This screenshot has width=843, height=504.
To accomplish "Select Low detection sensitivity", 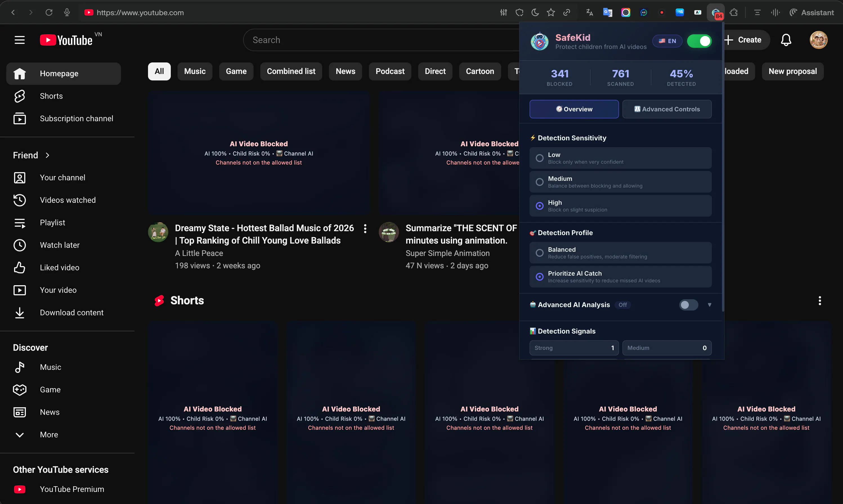I will pos(620,158).
